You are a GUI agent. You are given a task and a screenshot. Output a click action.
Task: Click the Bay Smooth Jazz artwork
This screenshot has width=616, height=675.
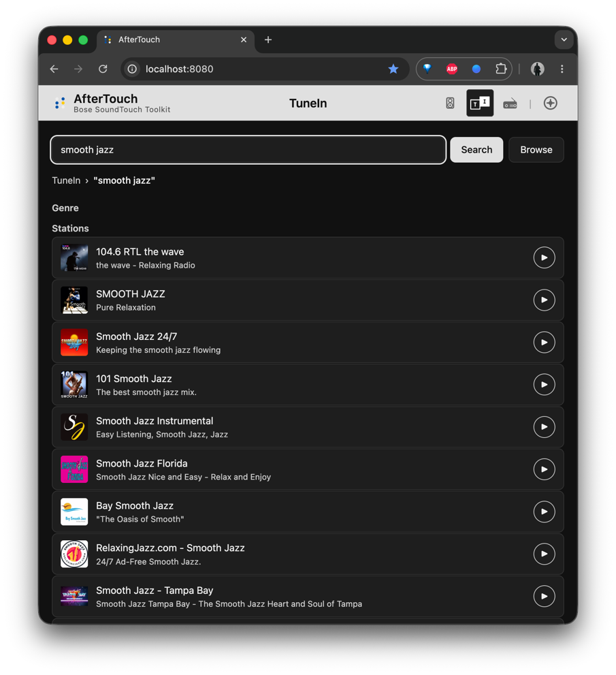pyautogui.click(x=74, y=512)
